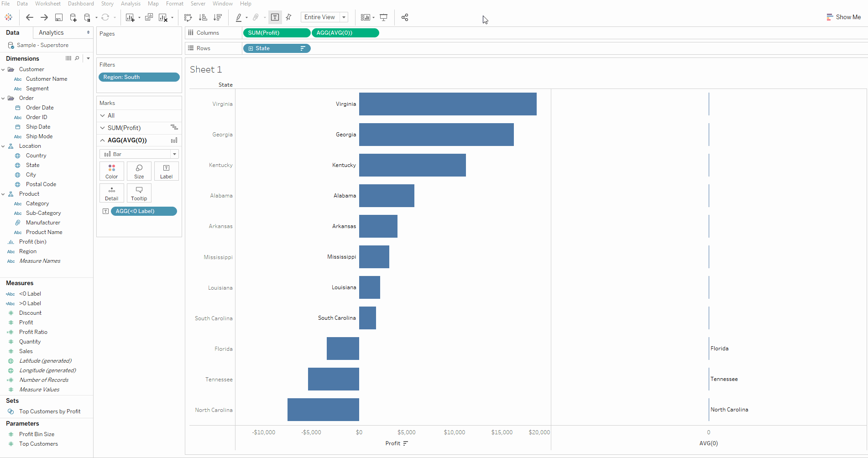
Task: Click the Size marks button
Action: pos(139,171)
